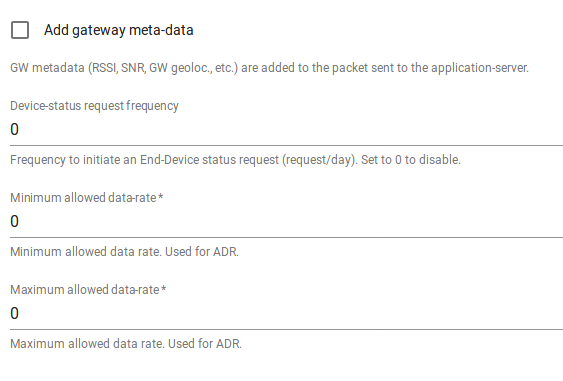Click the 'Maximum allowed data rate. Used for ADR.' hint
The height and width of the screenshot is (381, 563).
[x=126, y=344]
